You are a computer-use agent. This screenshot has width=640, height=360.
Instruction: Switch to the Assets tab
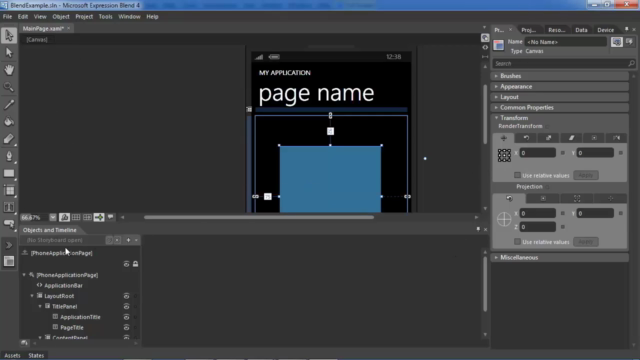click(12, 356)
